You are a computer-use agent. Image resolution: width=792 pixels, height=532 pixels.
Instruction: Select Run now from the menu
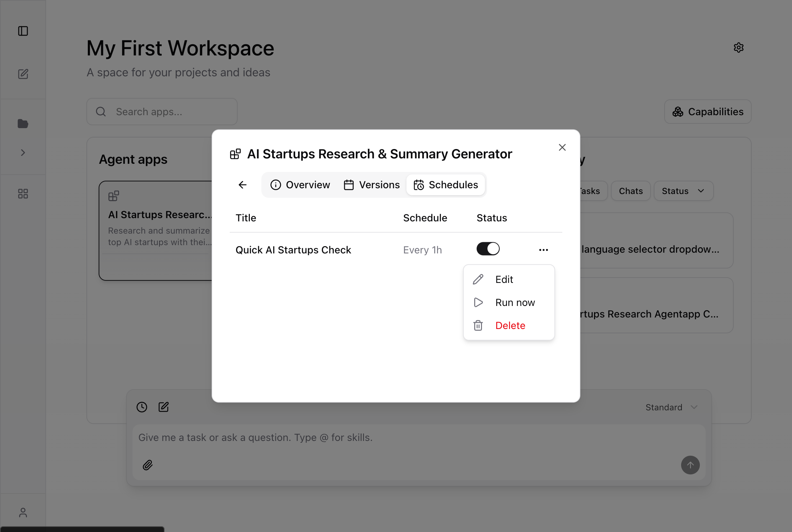click(515, 302)
